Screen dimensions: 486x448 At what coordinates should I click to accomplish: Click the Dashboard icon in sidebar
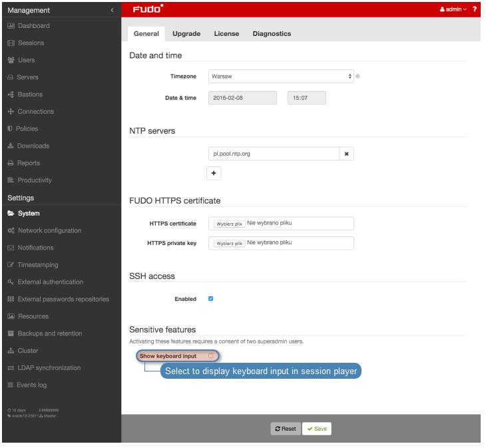(x=11, y=26)
